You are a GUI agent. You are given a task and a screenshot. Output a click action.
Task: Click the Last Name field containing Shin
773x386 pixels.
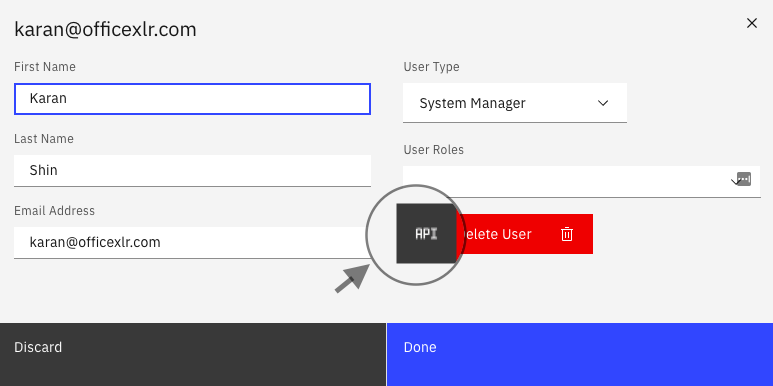pyautogui.click(x=192, y=171)
